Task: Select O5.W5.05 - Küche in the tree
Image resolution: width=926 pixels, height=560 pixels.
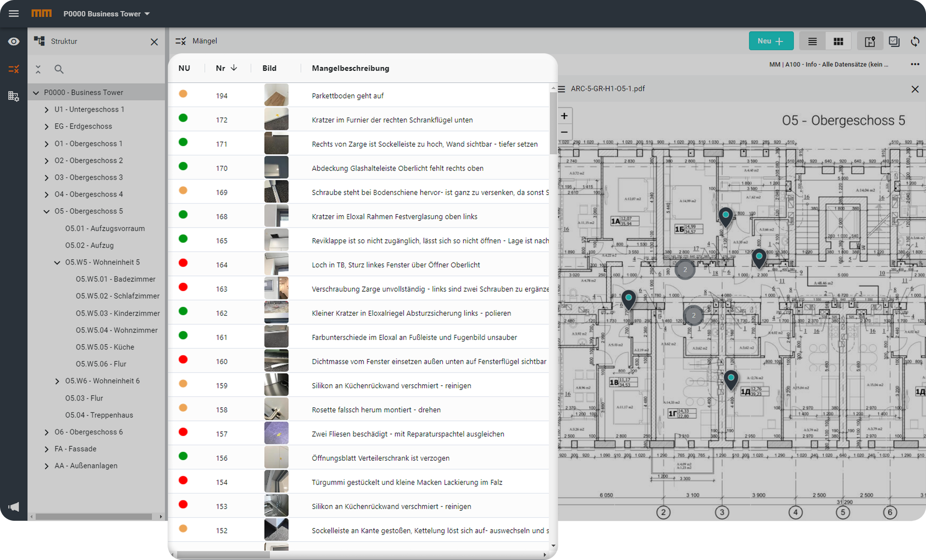Action: pyautogui.click(x=105, y=347)
